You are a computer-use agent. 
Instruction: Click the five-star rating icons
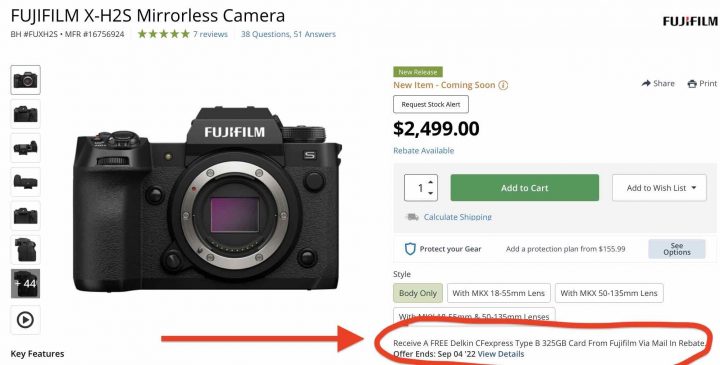(163, 34)
